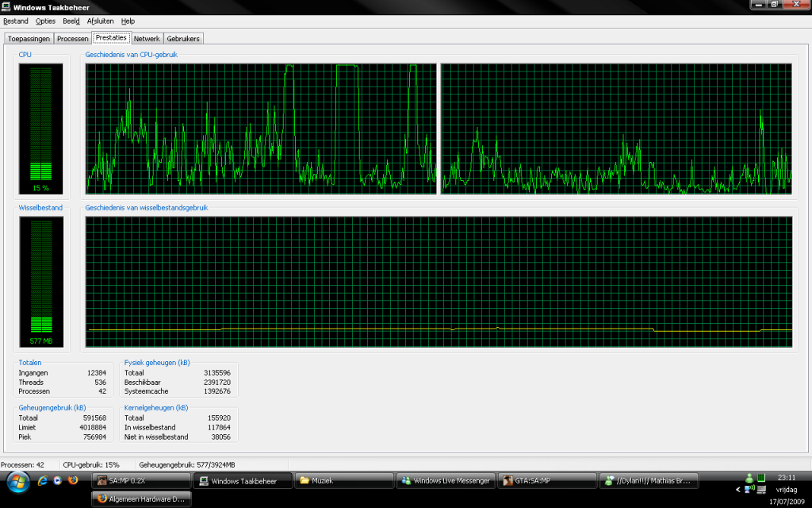This screenshot has height=508, width=812.
Task: Open the Bestand menu
Action: click(x=16, y=21)
